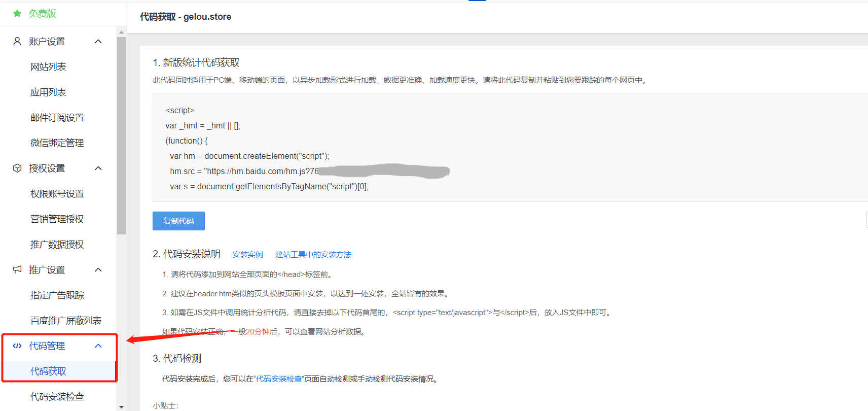Collapse the 代码管理 section chevron
The image size is (868, 411).
[x=98, y=346]
